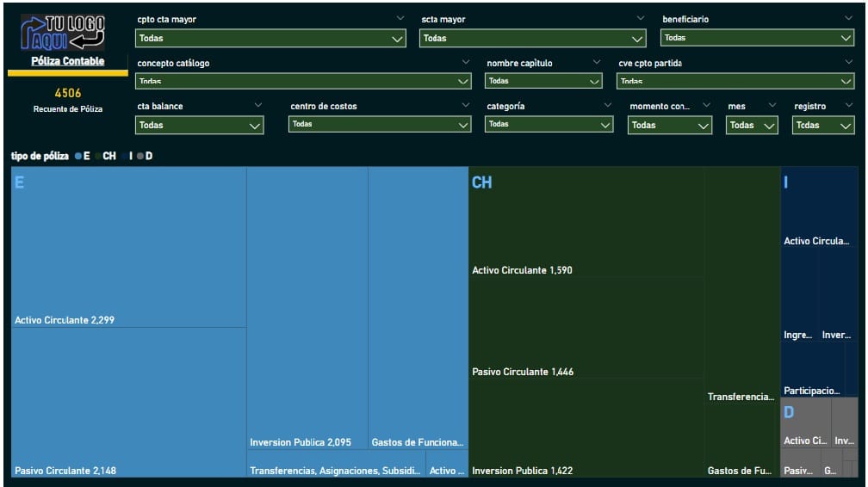Open the mes Todas dropdown

(x=752, y=125)
